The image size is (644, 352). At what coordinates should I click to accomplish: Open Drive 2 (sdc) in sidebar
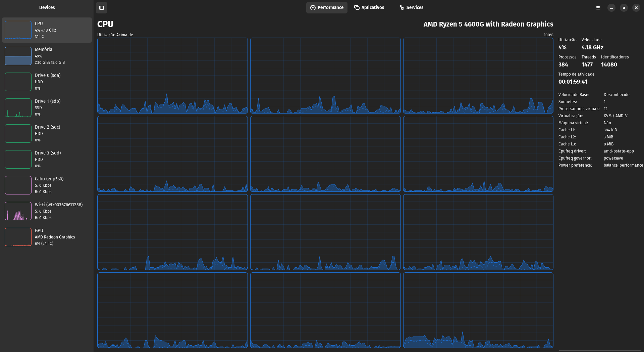[47, 133]
